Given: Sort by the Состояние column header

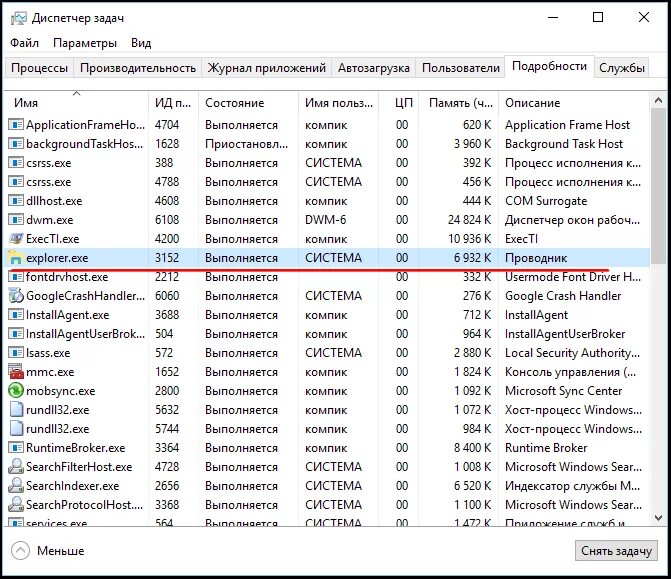Looking at the screenshot, I should click(248, 103).
